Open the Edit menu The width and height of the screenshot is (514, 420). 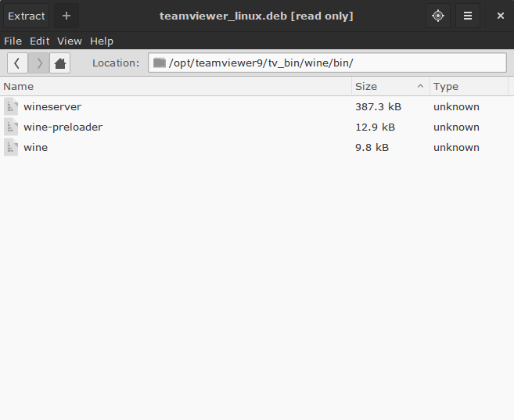(x=39, y=41)
